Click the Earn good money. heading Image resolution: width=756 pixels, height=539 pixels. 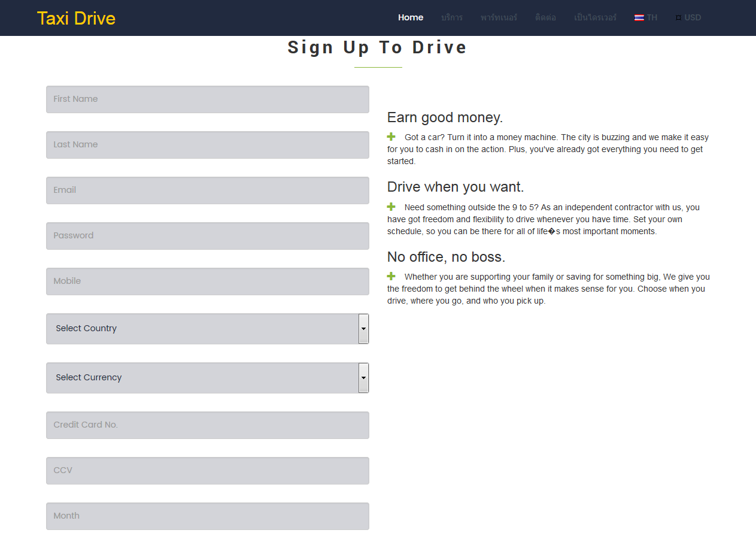click(445, 117)
